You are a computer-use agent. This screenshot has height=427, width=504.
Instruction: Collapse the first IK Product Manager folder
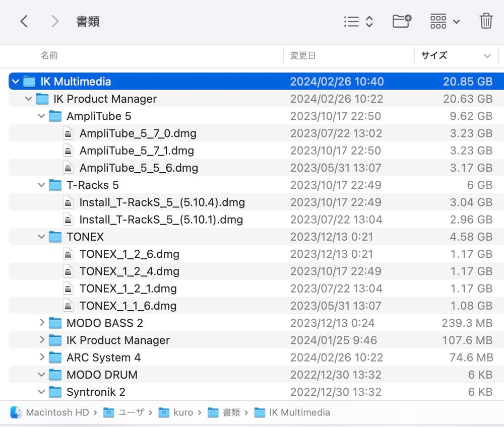pyautogui.click(x=28, y=99)
